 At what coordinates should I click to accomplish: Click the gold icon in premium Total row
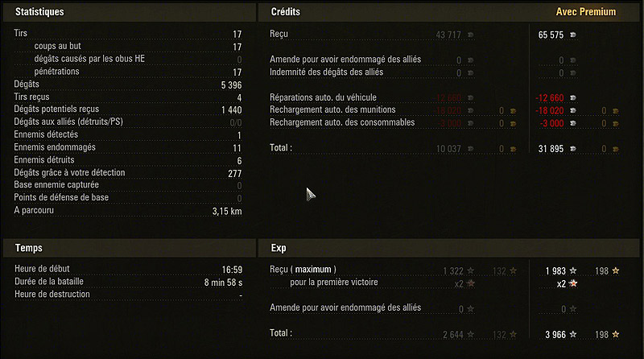click(615, 149)
